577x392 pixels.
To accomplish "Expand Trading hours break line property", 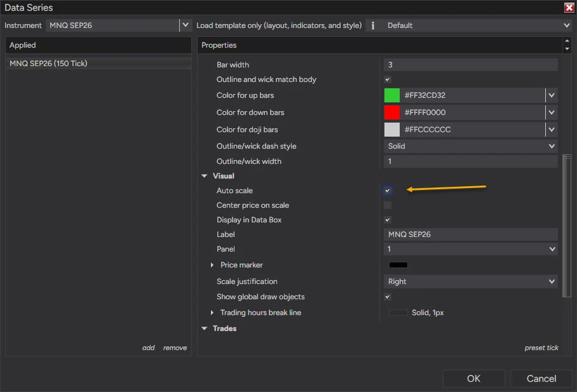I will pos(212,313).
